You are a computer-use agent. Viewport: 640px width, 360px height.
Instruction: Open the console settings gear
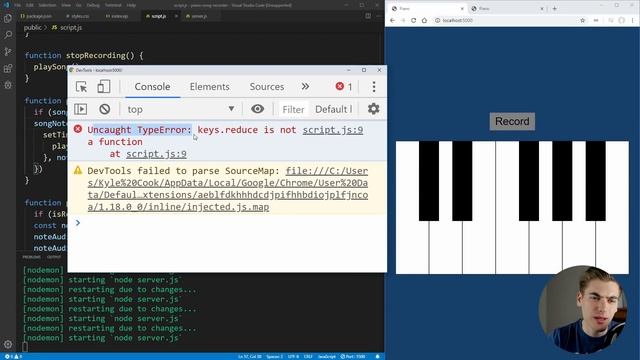click(x=373, y=109)
